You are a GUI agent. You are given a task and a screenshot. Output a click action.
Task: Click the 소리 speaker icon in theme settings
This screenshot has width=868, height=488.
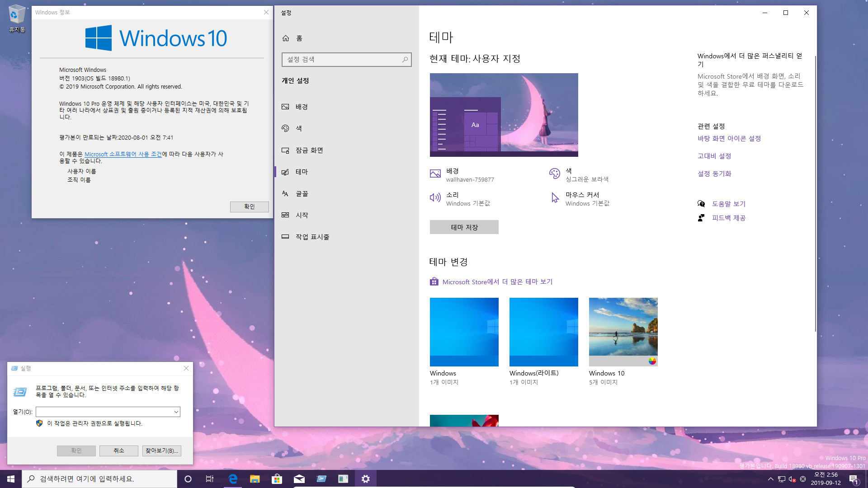click(x=435, y=197)
